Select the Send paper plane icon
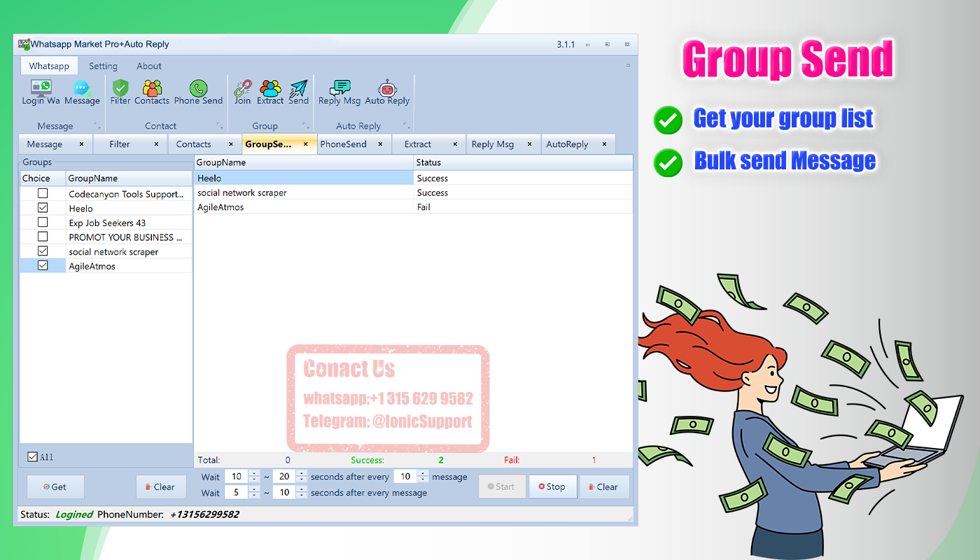This screenshot has width=980, height=560. pos(298,92)
